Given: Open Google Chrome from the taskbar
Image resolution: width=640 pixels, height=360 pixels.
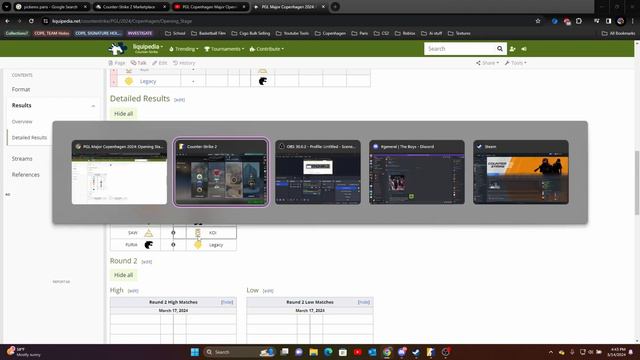Looking at the screenshot, I should click(x=387, y=352).
